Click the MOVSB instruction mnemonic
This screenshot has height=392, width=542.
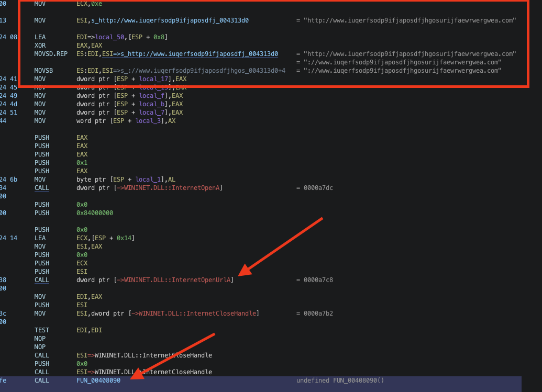(x=43, y=71)
